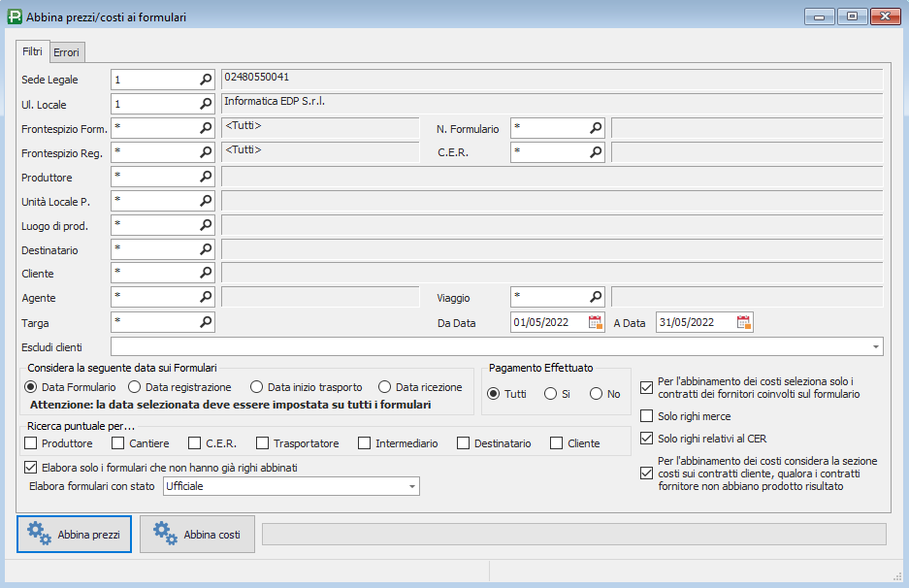Select the Filtri tab
Screen dimensions: 909x588
pos(33,50)
